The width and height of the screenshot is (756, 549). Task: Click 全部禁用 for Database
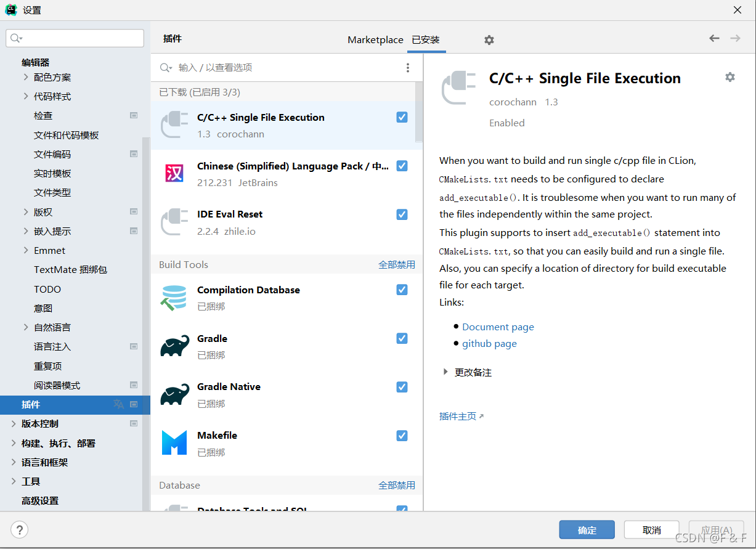(397, 486)
